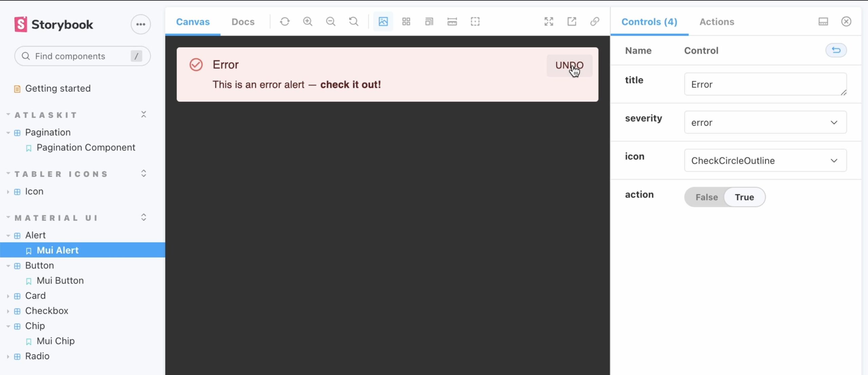Open the severity dropdown
Viewport: 868px width, 375px height.
click(765, 123)
